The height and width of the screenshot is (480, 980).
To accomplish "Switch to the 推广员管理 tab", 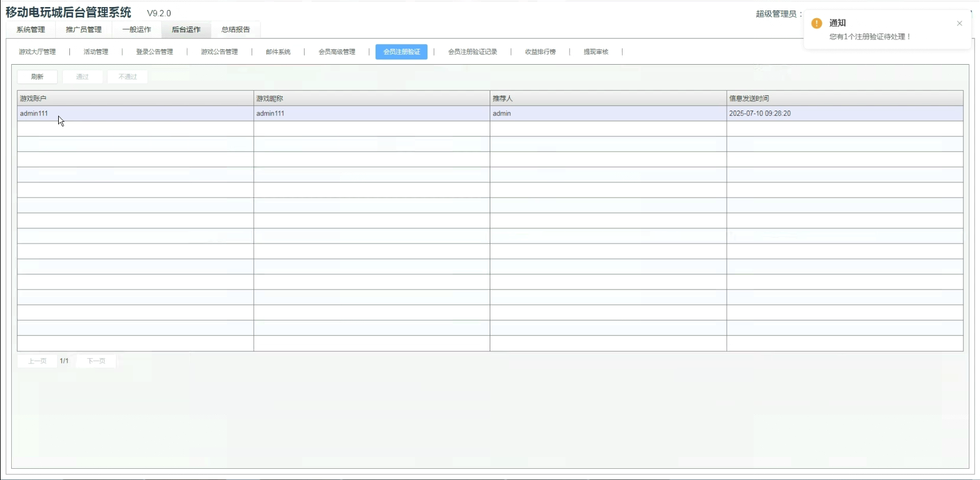I will coord(83,29).
